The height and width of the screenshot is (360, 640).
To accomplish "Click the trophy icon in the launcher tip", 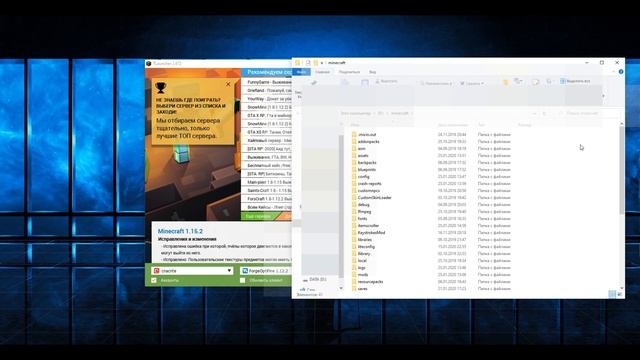I will [x=161, y=87].
